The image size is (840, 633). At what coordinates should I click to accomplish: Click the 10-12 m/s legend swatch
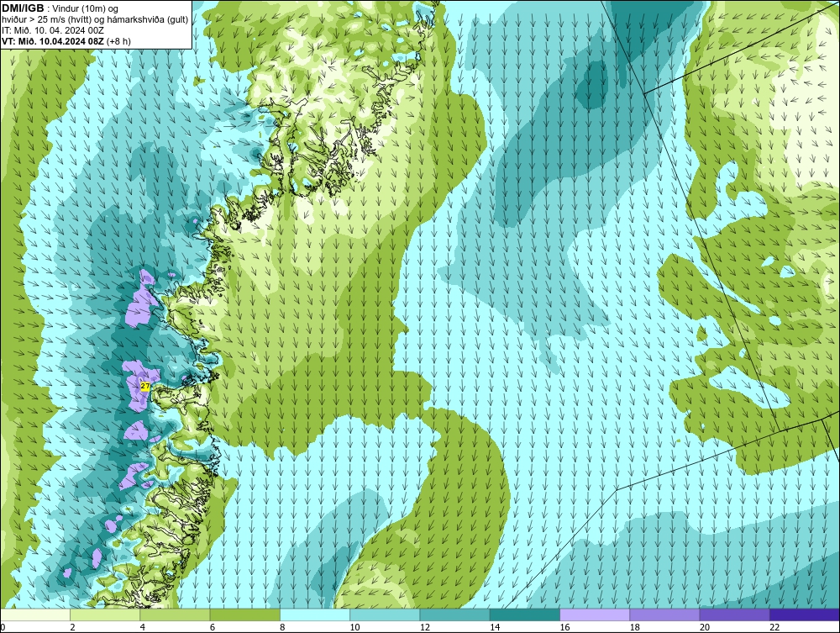pos(385,615)
